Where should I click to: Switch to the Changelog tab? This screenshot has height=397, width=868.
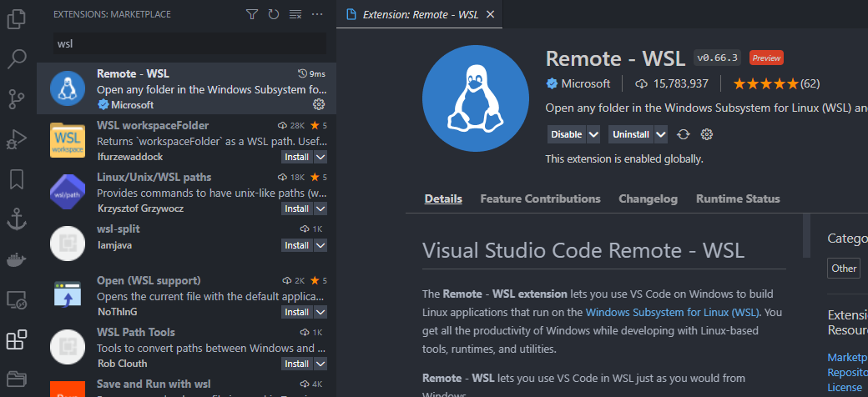[648, 199]
